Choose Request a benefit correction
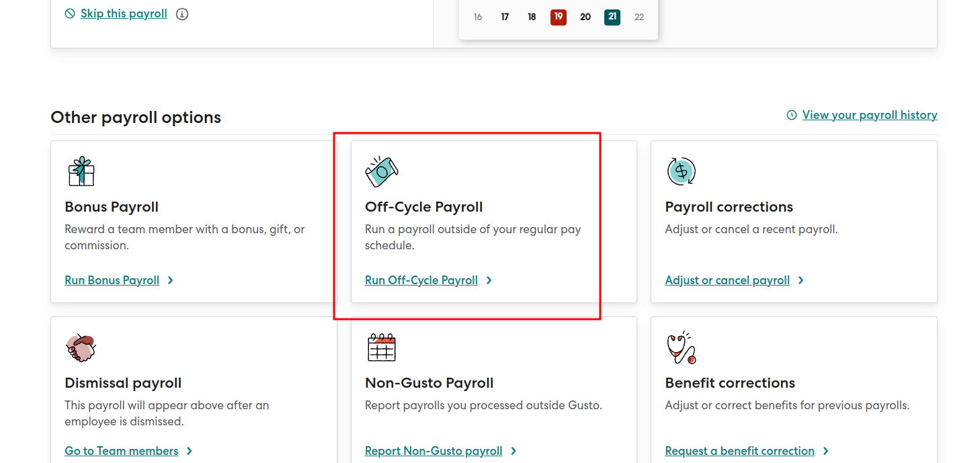The image size is (980, 463). click(x=739, y=451)
